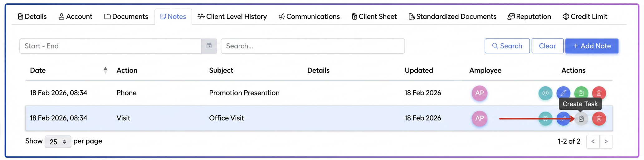Edit the Office Visit note
Viewport: 644px width, 160px height.
[x=563, y=119]
